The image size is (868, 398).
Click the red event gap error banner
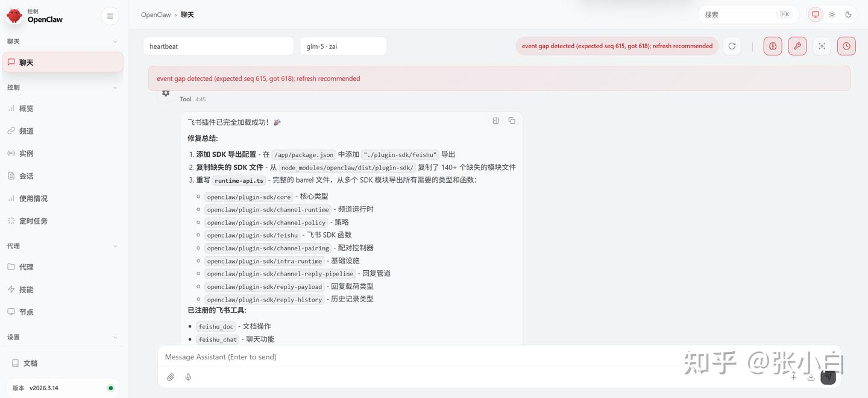[x=499, y=78]
